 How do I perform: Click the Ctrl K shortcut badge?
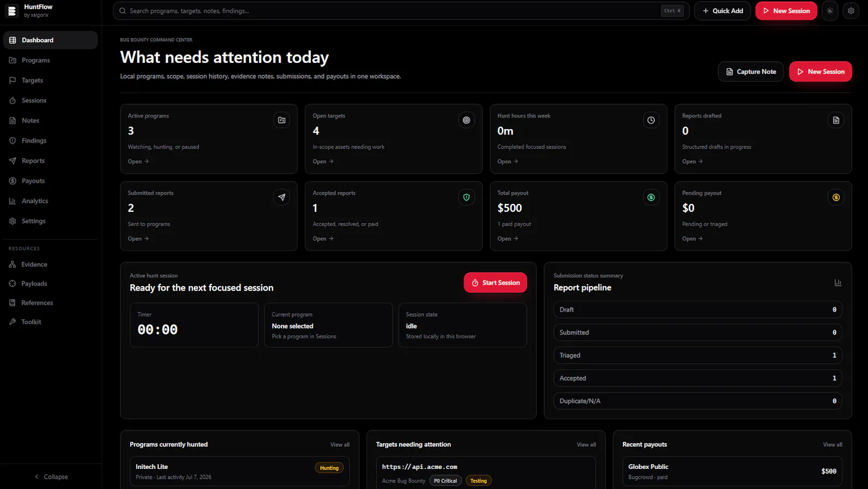(672, 11)
